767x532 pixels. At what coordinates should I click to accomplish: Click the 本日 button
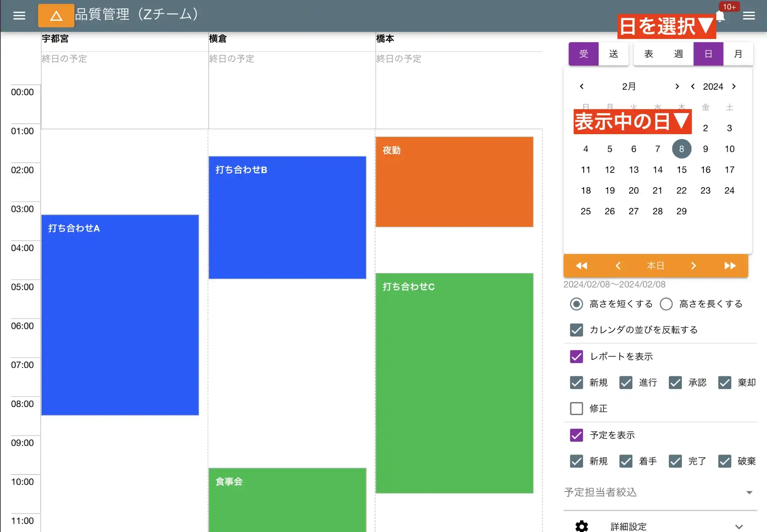[656, 266]
